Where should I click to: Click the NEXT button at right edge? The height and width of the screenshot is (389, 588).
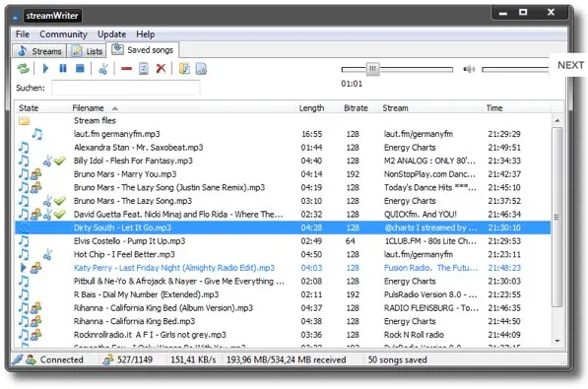click(570, 65)
